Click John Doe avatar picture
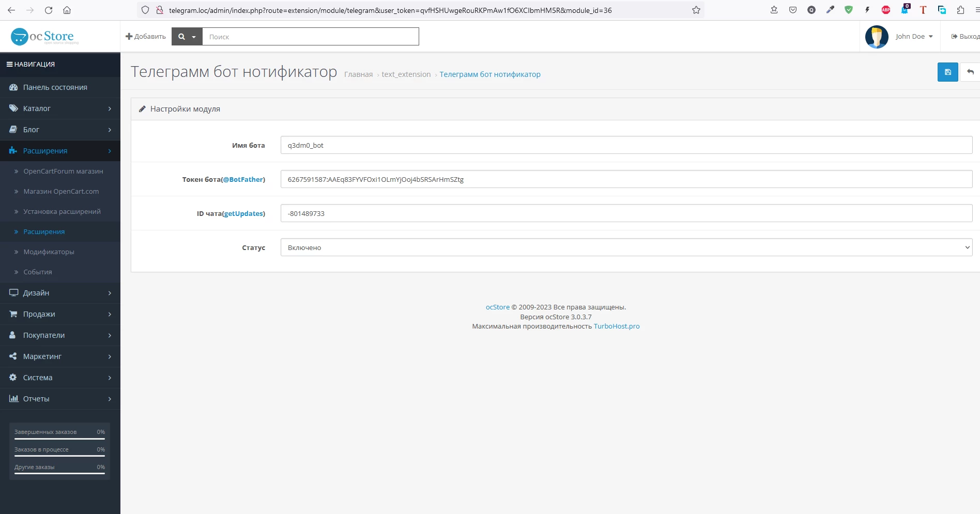 click(x=877, y=37)
